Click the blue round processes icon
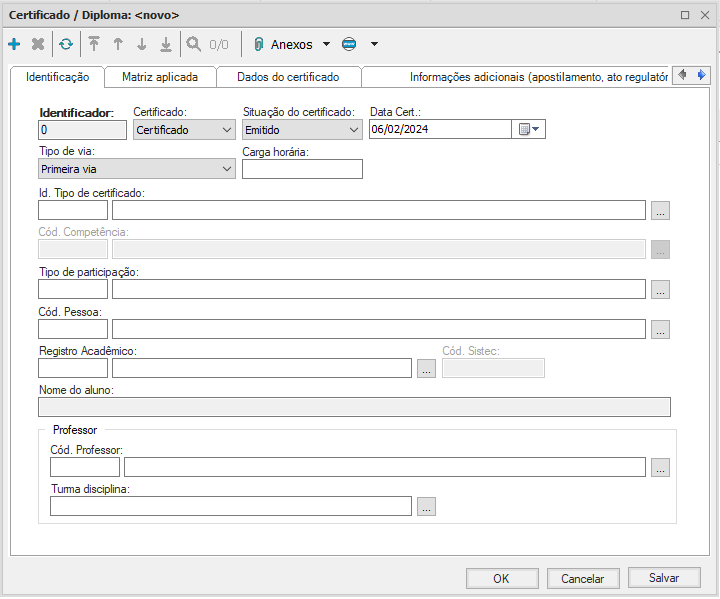This screenshot has width=720, height=599. (x=349, y=44)
